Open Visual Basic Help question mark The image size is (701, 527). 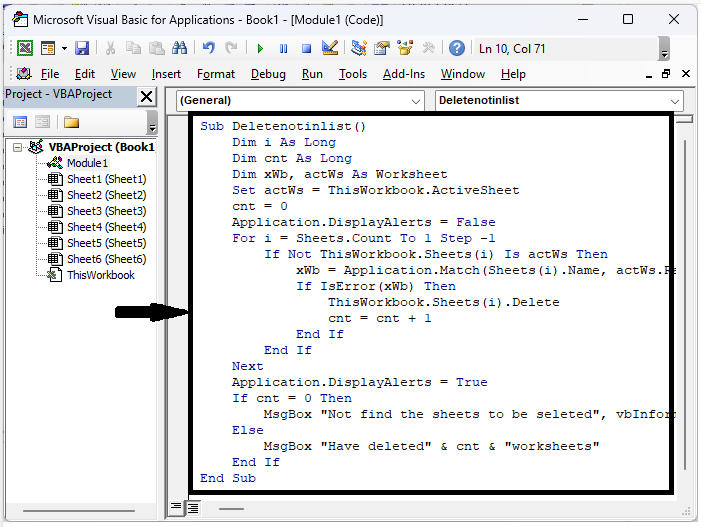click(x=456, y=48)
